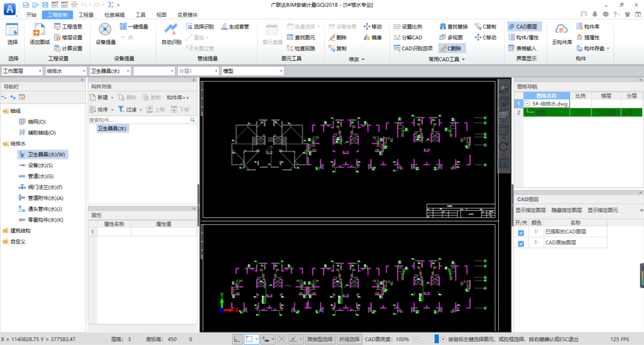Toggle 折线选择 polyline selection
The height and width of the screenshot is (345, 644).
[x=349, y=339]
